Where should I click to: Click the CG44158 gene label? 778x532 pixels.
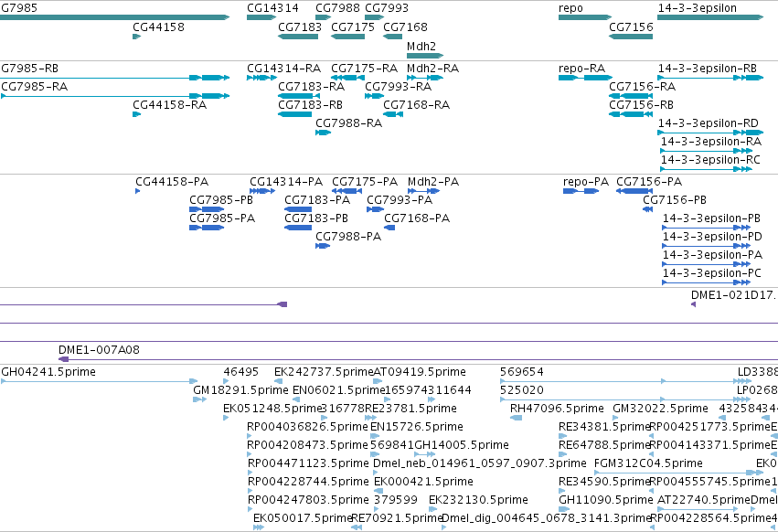[x=159, y=27]
